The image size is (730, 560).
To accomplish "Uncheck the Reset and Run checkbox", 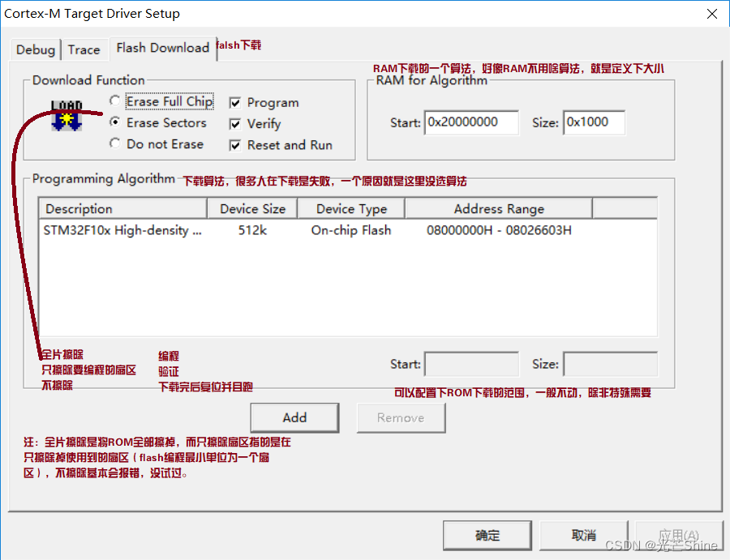I will point(235,146).
